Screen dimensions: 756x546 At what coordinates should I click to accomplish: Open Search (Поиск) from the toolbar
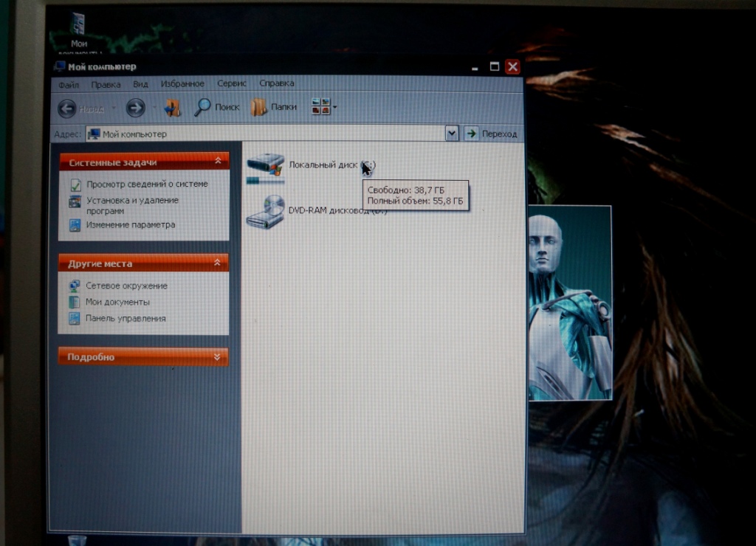(217, 107)
